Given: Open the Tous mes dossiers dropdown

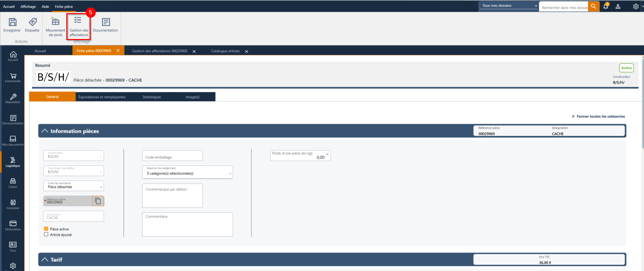Looking at the screenshot, I should (x=509, y=6).
